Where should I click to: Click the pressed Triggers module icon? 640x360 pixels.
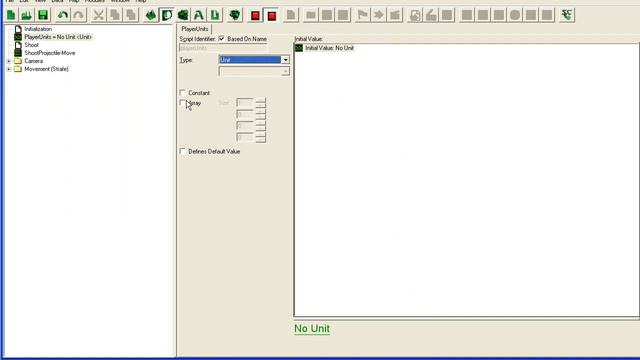167,16
